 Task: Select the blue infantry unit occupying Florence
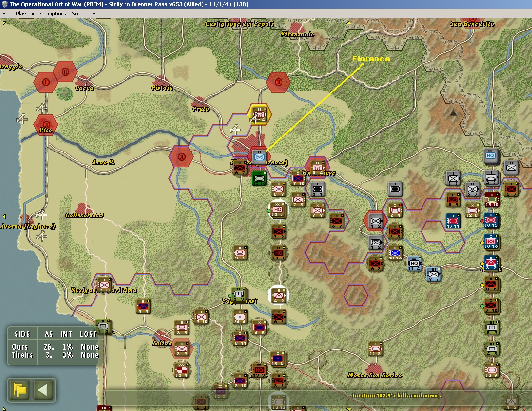pos(259,157)
